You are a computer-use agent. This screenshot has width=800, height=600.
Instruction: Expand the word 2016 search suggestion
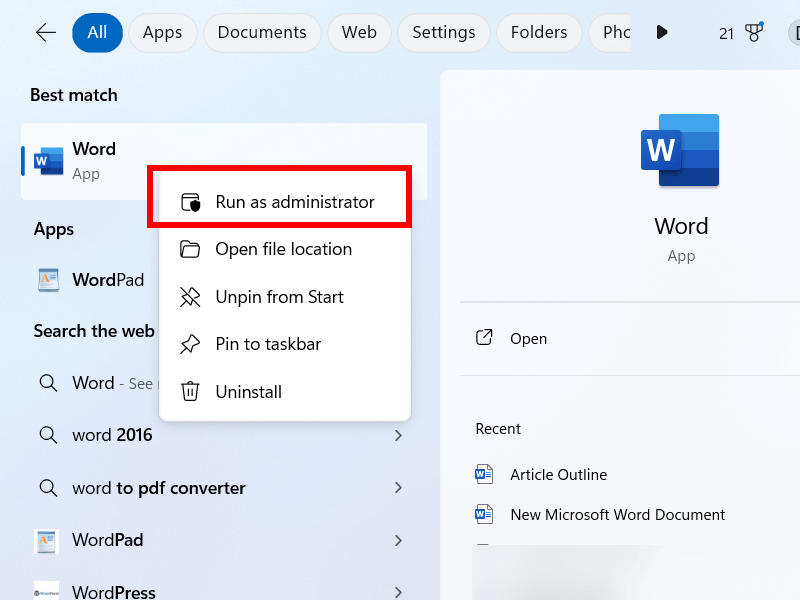click(x=398, y=436)
